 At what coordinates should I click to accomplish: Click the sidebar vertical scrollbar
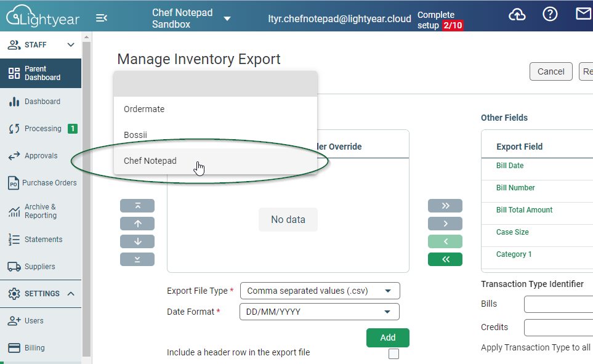point(86,199)
